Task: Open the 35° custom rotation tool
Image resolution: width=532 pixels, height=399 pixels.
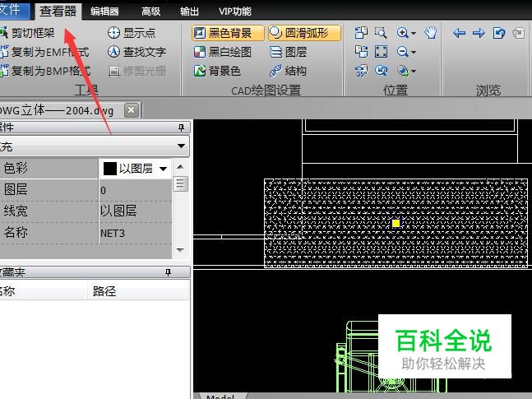Action: (361, 71)
